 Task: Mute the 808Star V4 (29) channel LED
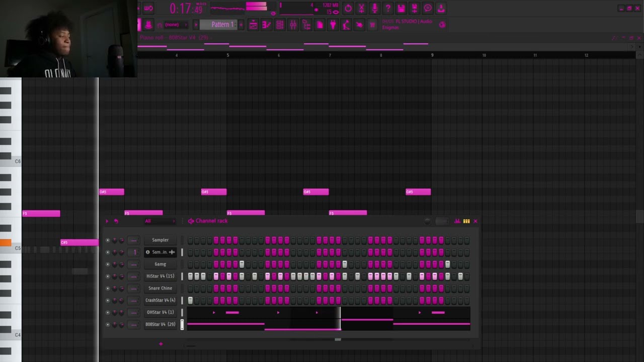(x=107, y=325)
